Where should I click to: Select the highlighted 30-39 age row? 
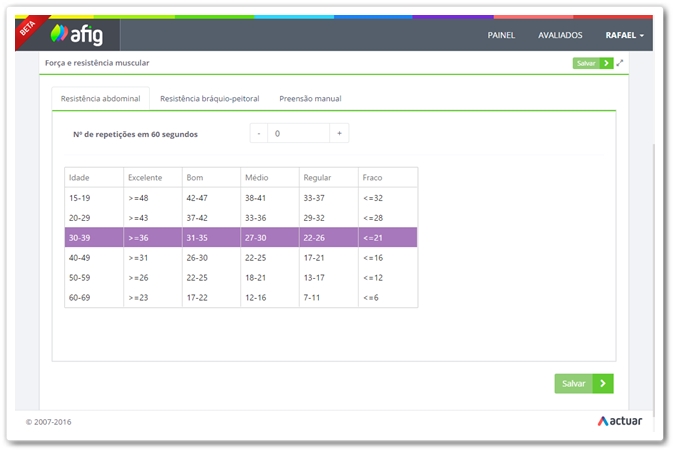(x=240, y=237)
